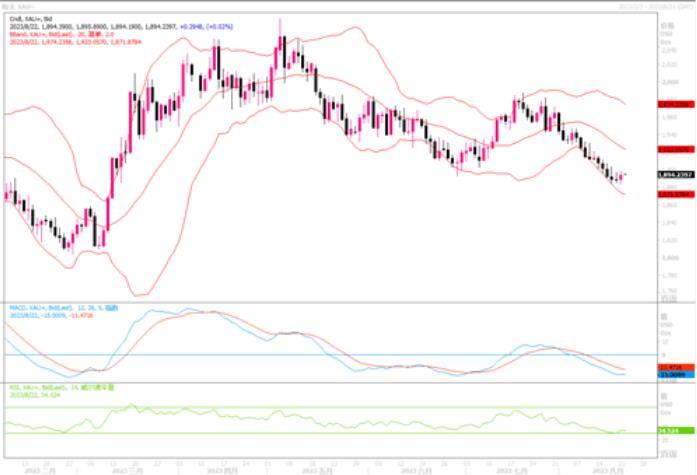This screenshot has width=697, height=475.
Task: Click the black current price tag 1,894.2397
Action: [x=672, y=175]
